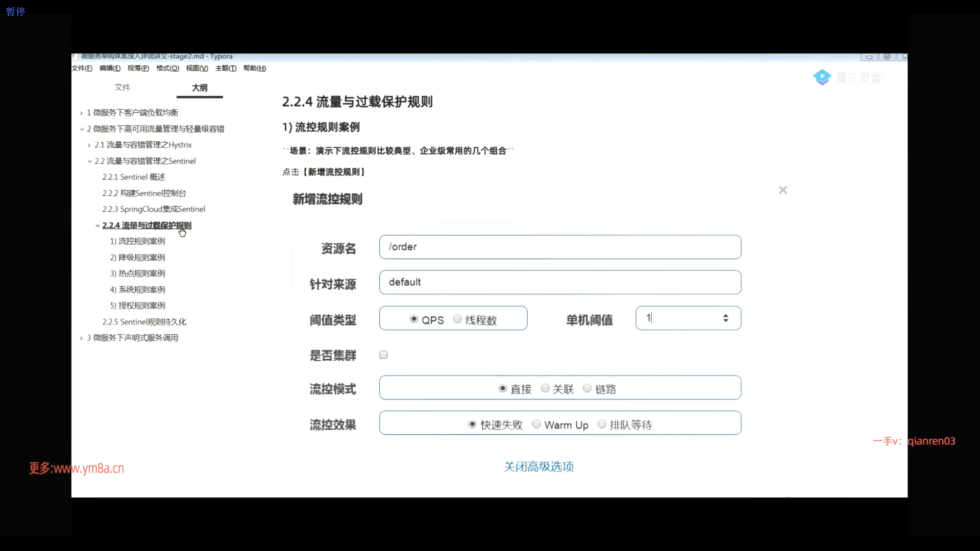Open outline item 2) 降级规则案例
980x551 pixels.
(x=137, y=258)
